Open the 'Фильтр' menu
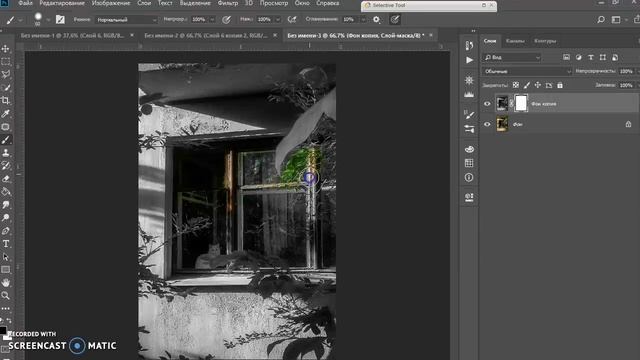 pos(228,3)
